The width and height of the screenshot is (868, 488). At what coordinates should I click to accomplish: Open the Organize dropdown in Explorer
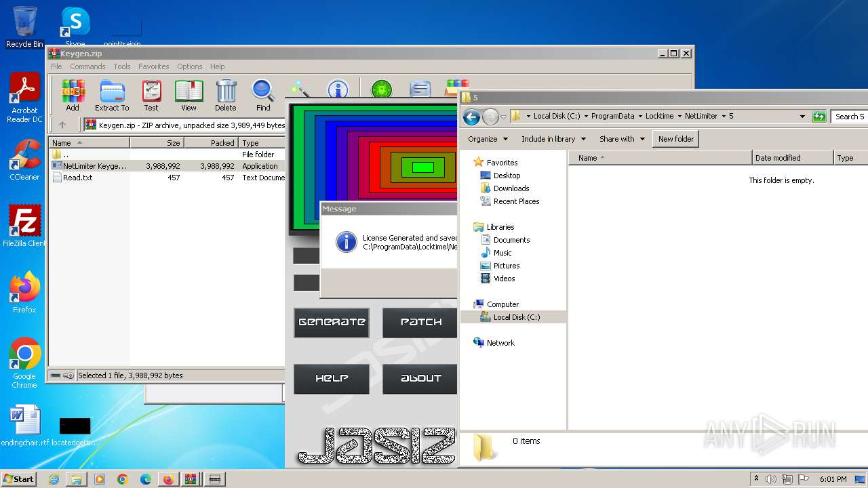[x=488, y=139]
